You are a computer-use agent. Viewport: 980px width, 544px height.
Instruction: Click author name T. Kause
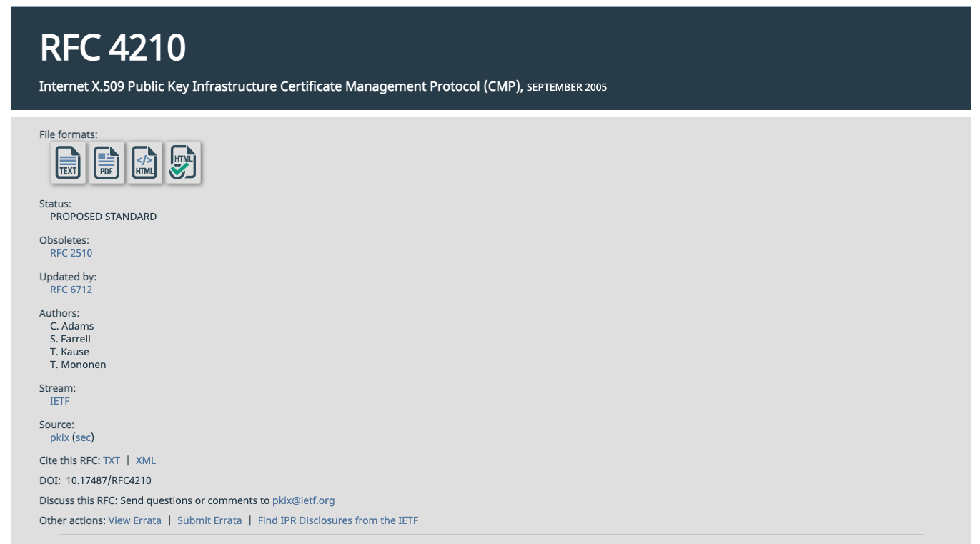pyautogui.click(x=69, y=352)
